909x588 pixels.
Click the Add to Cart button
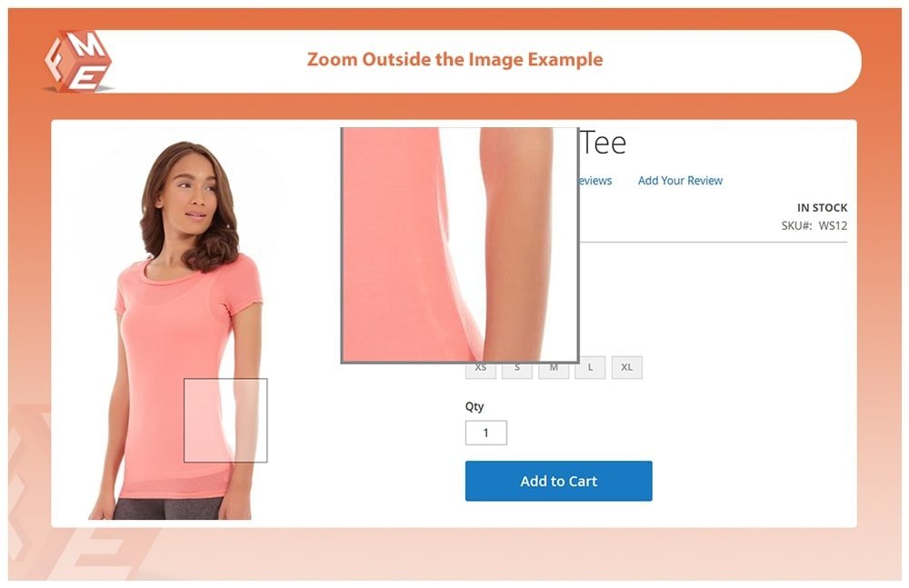pyautogui.click(x=558, y=481)
